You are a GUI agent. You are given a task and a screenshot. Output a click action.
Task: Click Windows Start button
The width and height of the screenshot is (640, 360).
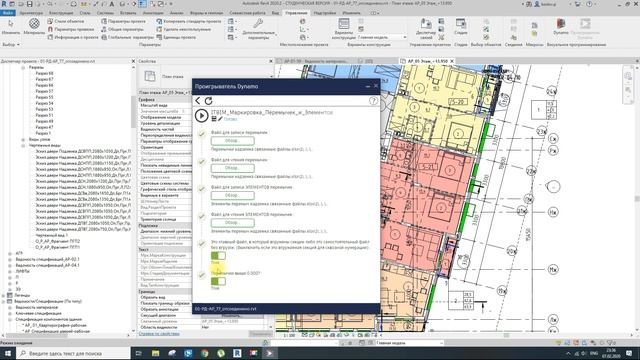pyautogui.click(x=8, y=353)
